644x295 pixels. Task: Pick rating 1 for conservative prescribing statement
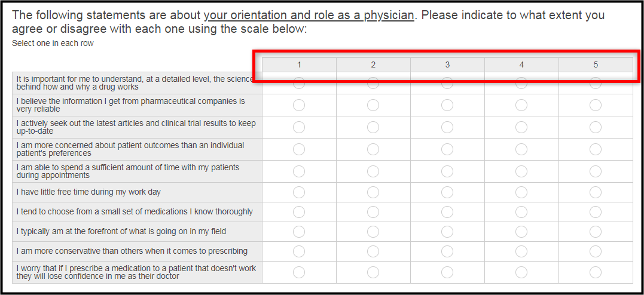299,251
